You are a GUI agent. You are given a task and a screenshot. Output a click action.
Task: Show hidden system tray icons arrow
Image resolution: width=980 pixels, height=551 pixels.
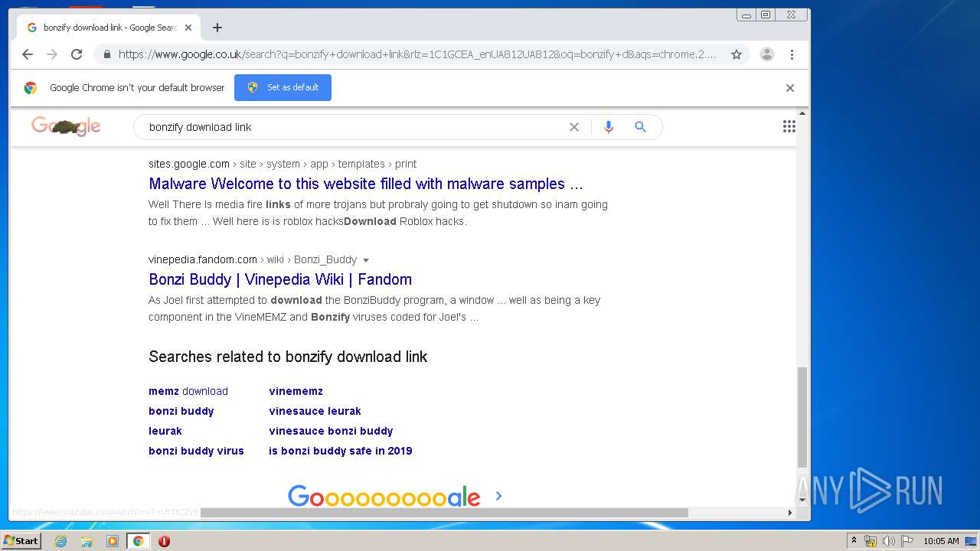tap(854, 541)
